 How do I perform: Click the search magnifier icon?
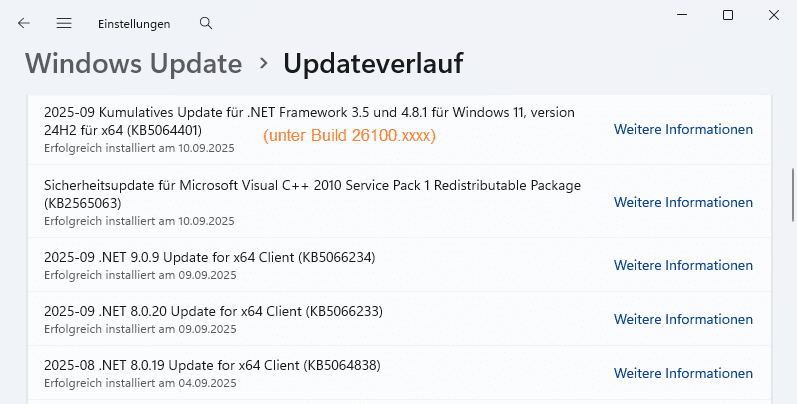[x=206, y=23]
